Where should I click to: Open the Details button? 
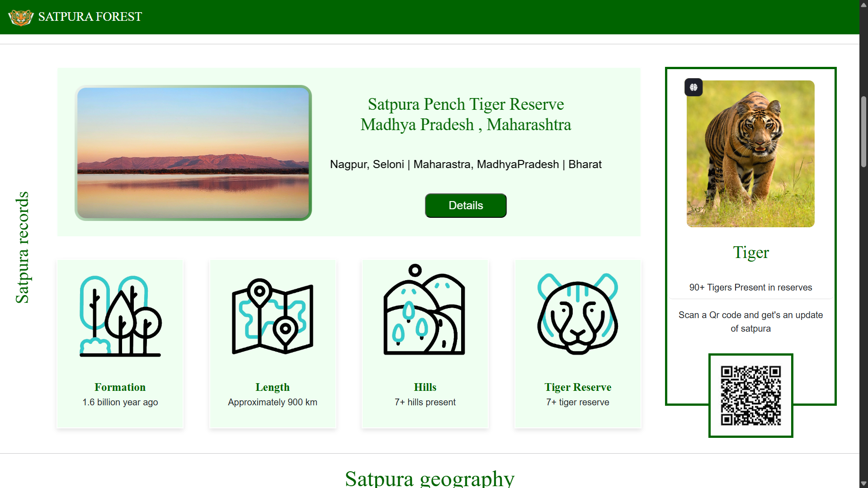(466, 206)
